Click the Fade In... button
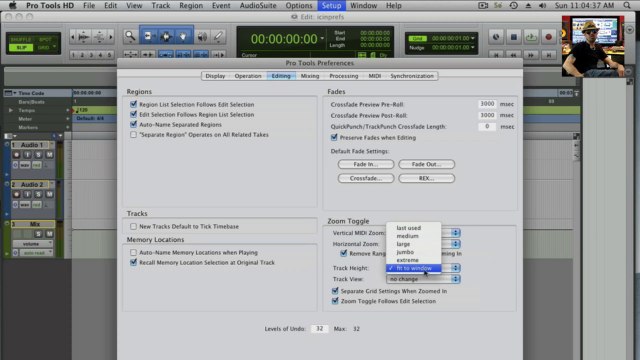The image size is (640, 360). coord(366,164)
